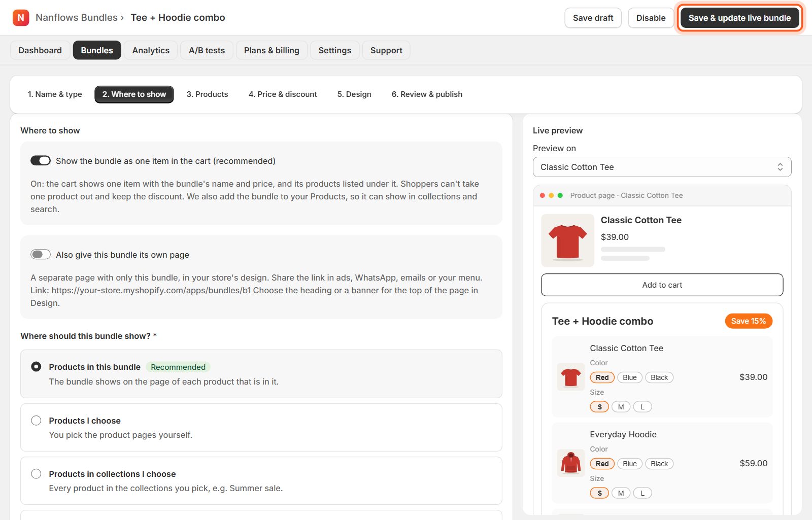The height and width of the screenshot is (520, 812).
Task: Click the Step 2 Where to show tab
Action: (x=134, y=94)
